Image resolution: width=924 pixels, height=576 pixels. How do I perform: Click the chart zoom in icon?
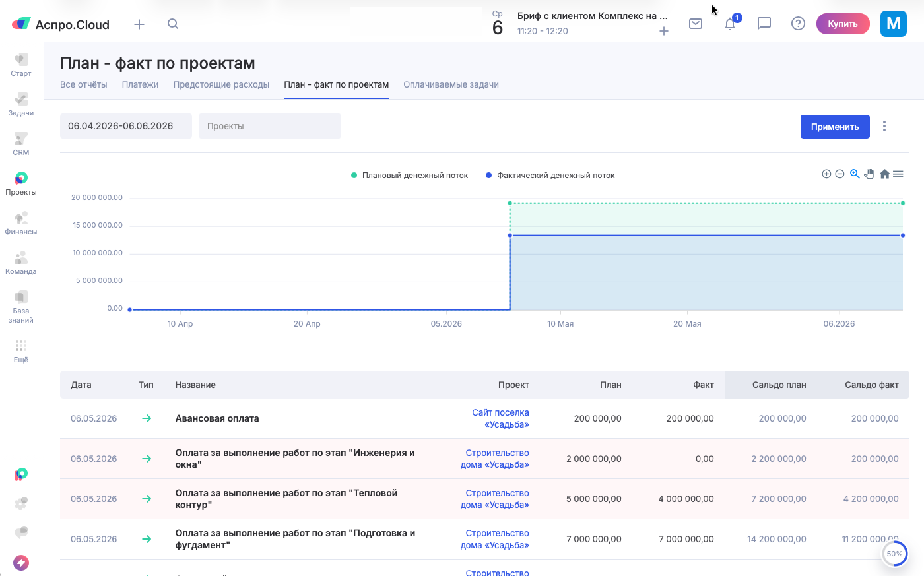[x=826, y=174]
